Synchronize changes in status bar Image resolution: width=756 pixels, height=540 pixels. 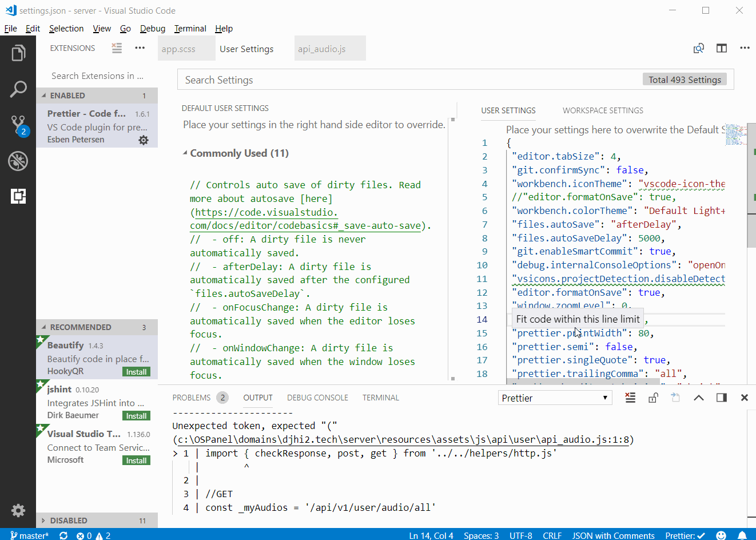point(63,535)
